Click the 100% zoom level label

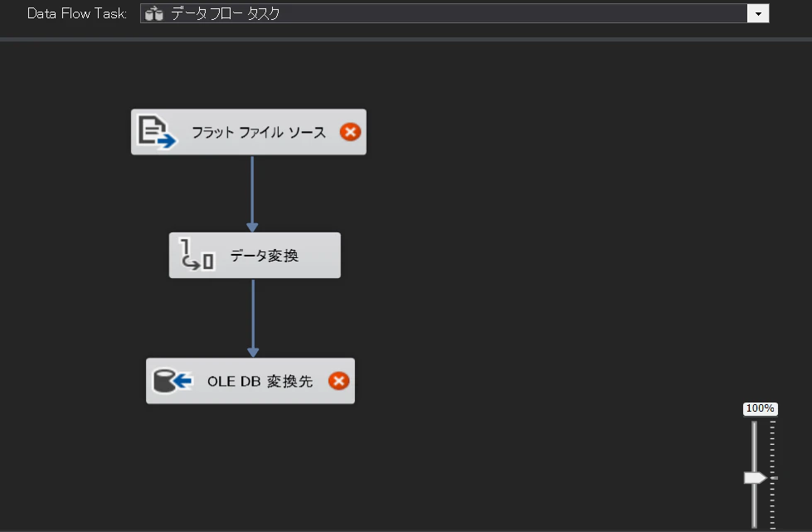pyautogui.click(x=761, y=408)
